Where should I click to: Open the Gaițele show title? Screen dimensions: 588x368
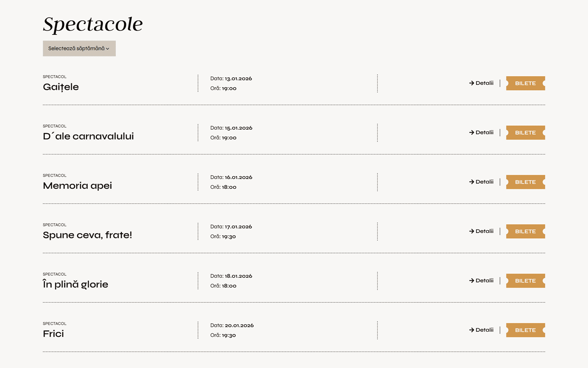[61, 87]
